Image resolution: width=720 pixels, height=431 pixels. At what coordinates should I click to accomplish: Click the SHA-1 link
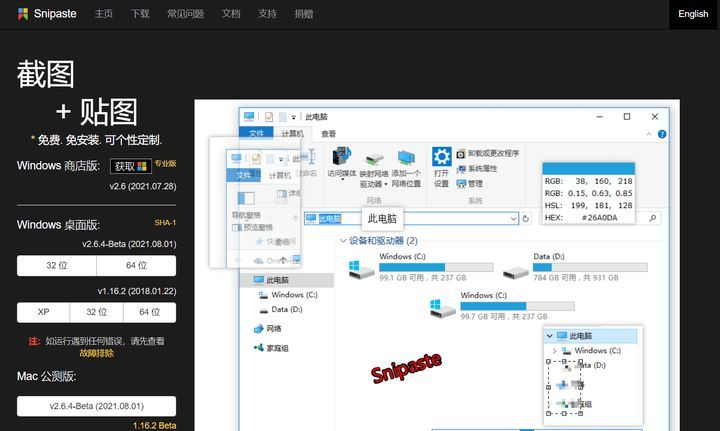coord(165,223)
